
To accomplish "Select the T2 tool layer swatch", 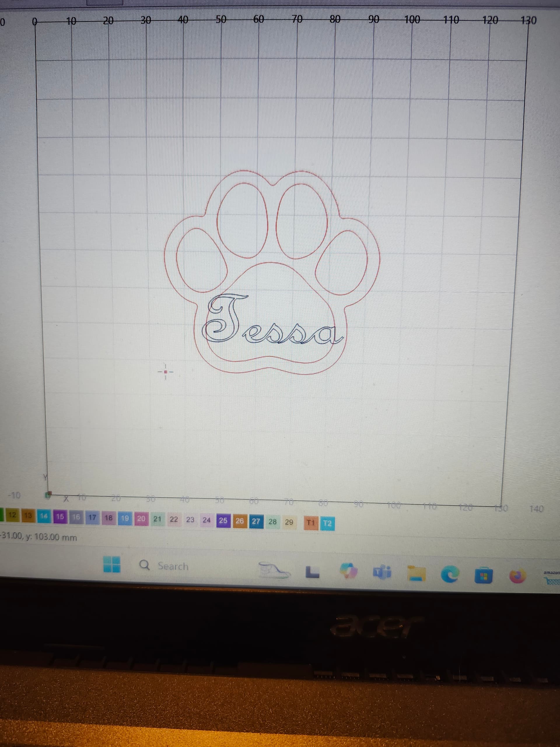I will 327,523.
